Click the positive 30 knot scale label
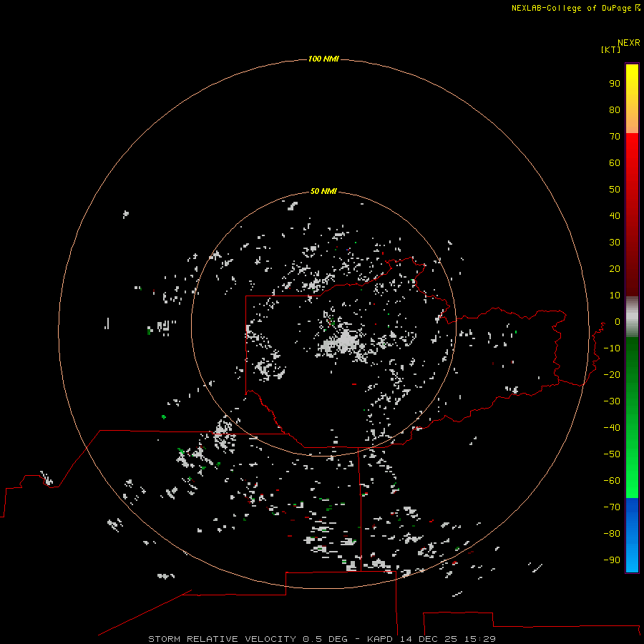 [x=615, y=243]
